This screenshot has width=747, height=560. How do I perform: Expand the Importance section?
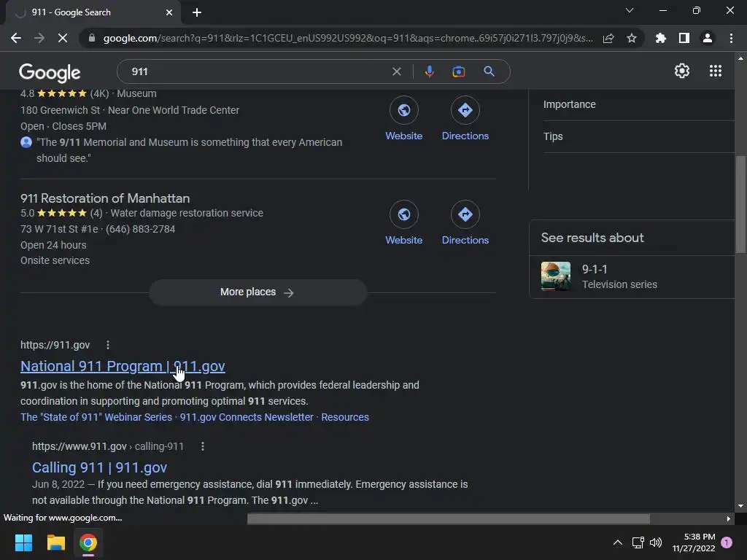click(x=638, y=104)
